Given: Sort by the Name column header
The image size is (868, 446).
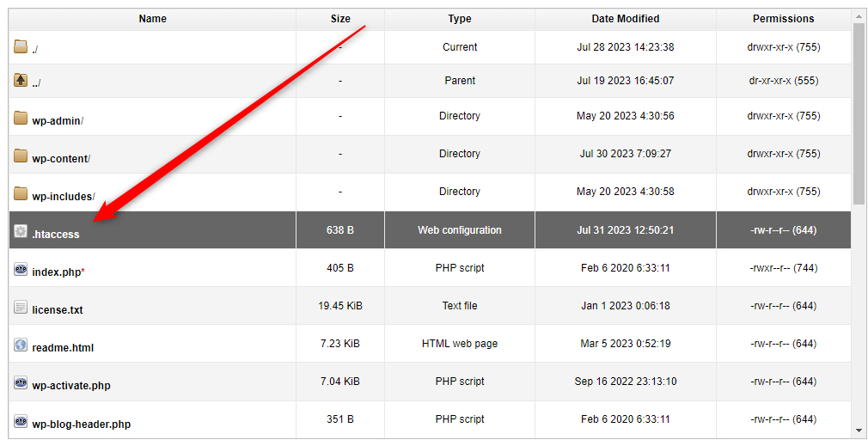Looking at the screenshot, I should pos(152,19).
